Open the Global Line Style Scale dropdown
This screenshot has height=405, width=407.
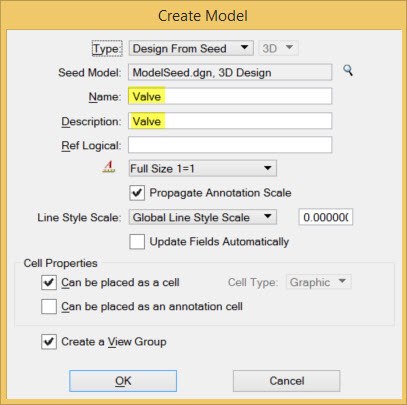point(202,217)
